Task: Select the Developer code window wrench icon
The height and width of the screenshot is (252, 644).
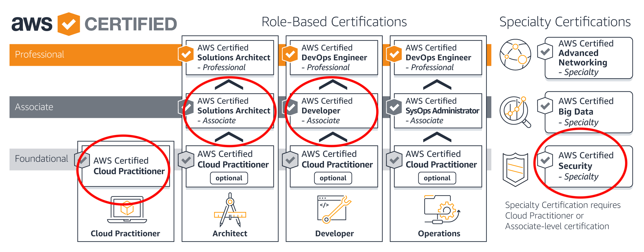Action: pyautogui.click(x=334, y=209)
